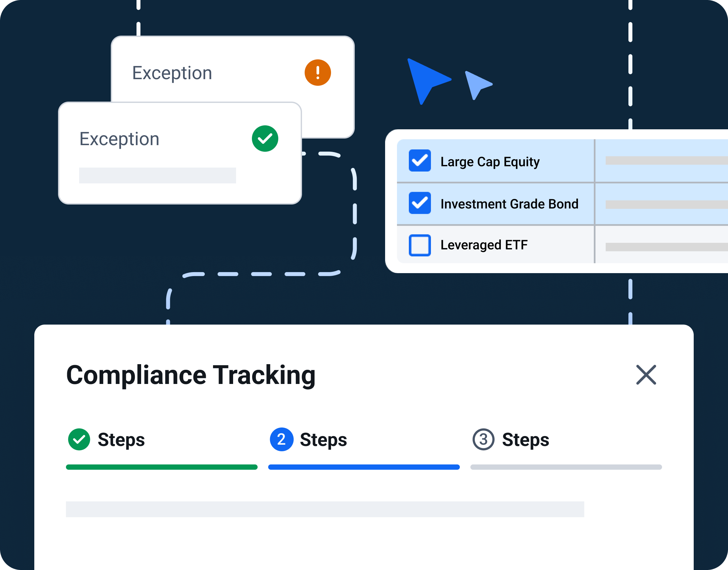This screenshot has height=570, width=728.
Task: Click placeholder bar in resolved Exception card
Action: [157, 175]
